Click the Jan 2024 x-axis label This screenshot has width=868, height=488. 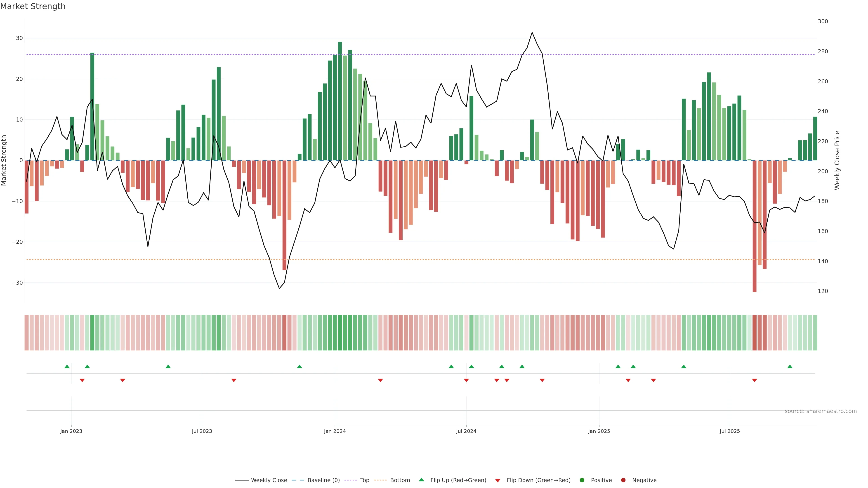(x=335, y=431)
